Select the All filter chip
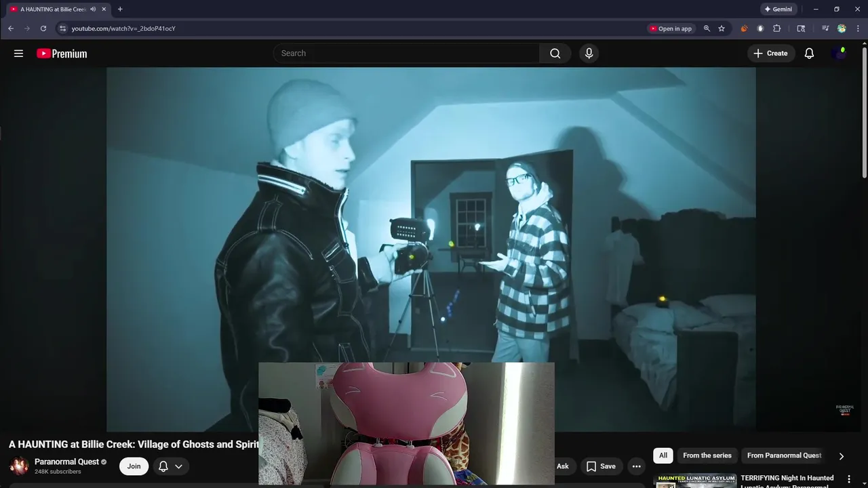This screenshot has height=488, width=868. coord(663,455)
